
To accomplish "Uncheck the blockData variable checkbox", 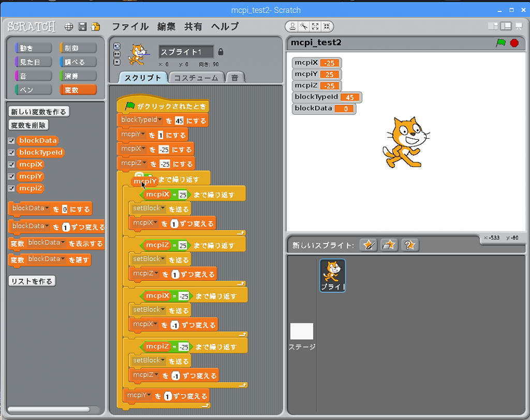I will pyautogui.click(x=11, y=141).
